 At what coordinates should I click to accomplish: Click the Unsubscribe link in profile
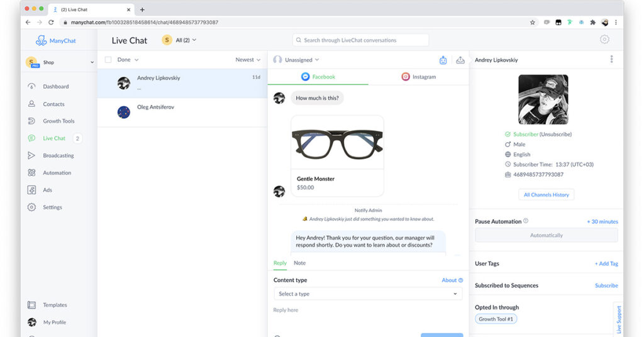[555, 135]
